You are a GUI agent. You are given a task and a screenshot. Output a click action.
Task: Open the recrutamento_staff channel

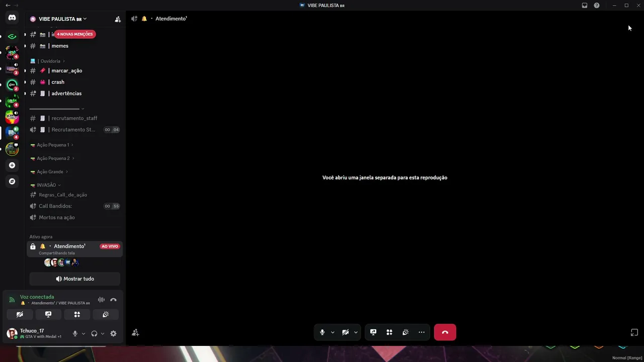click(74, 118)
